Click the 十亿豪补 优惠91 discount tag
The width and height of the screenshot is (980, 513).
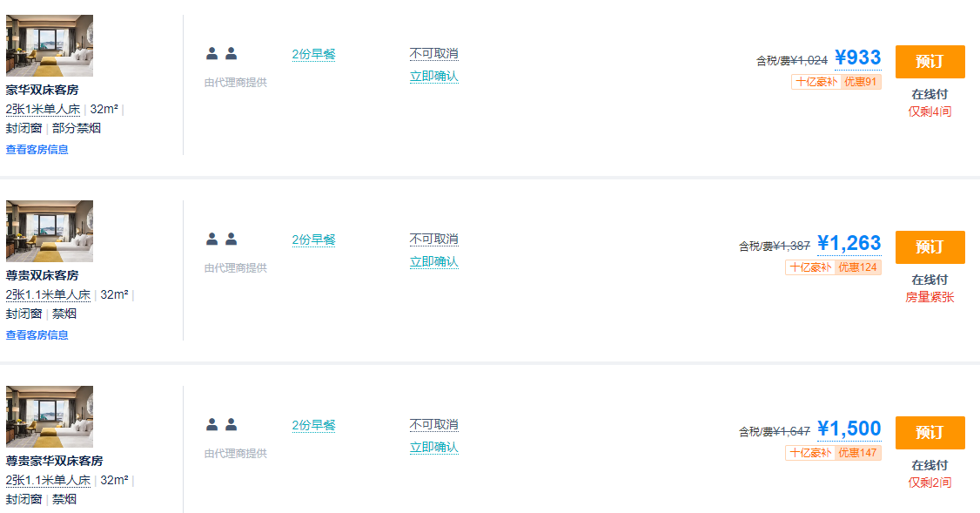836,82
